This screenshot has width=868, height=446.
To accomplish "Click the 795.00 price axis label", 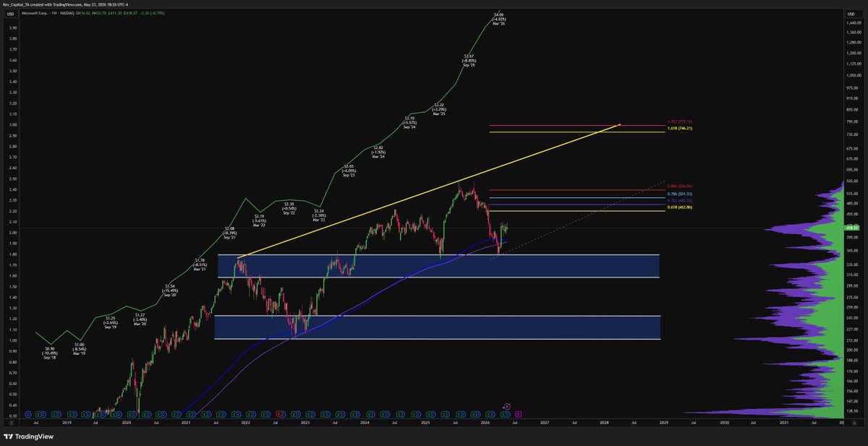I will coord(851,120).
